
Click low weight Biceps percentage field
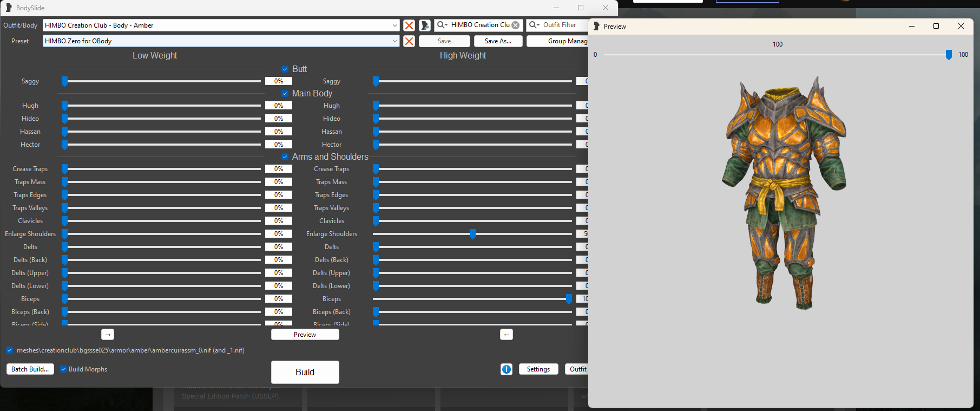click(x=279, y=299)
